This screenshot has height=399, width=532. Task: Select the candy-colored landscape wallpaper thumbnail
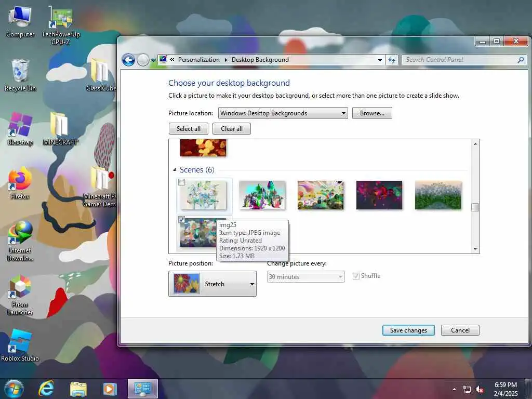coord(321,195)
